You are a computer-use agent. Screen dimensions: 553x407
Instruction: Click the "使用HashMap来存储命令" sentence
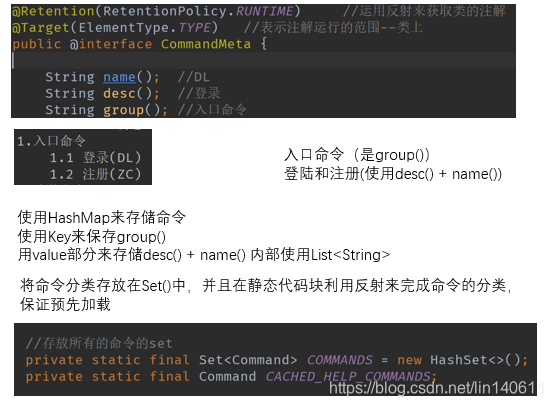pyautogui.click(x=102, y=217)
